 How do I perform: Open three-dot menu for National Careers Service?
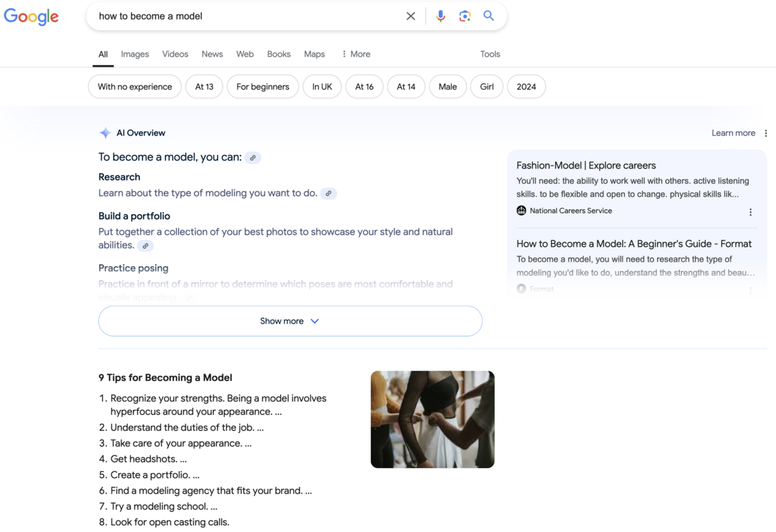point(750,212)
